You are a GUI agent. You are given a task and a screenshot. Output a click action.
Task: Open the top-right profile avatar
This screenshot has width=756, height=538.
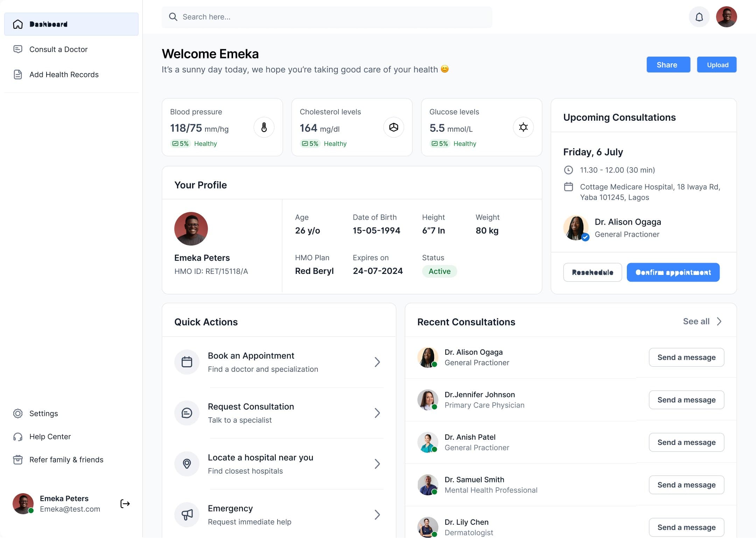click(x=726, y=17)
